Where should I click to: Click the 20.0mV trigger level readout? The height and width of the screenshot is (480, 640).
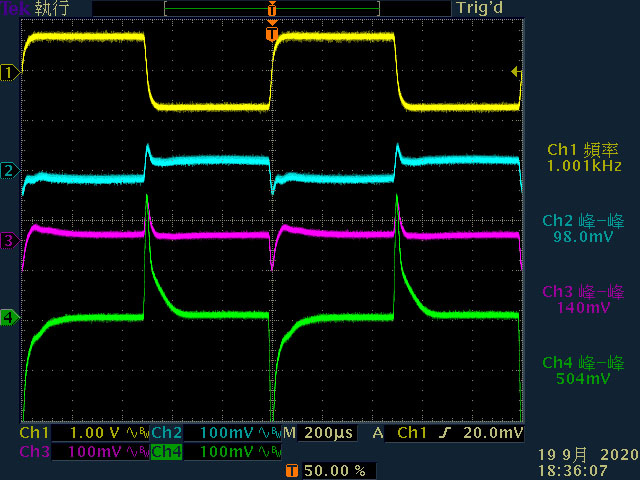pos(493,433)
